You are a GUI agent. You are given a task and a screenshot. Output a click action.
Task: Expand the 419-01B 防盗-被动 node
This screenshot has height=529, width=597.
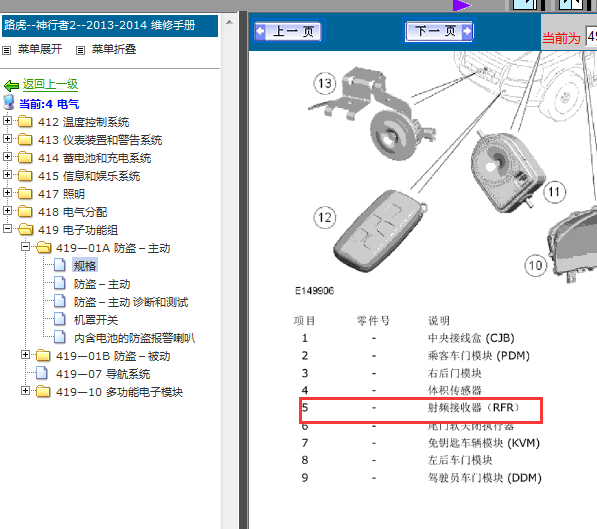coord(25,355)
